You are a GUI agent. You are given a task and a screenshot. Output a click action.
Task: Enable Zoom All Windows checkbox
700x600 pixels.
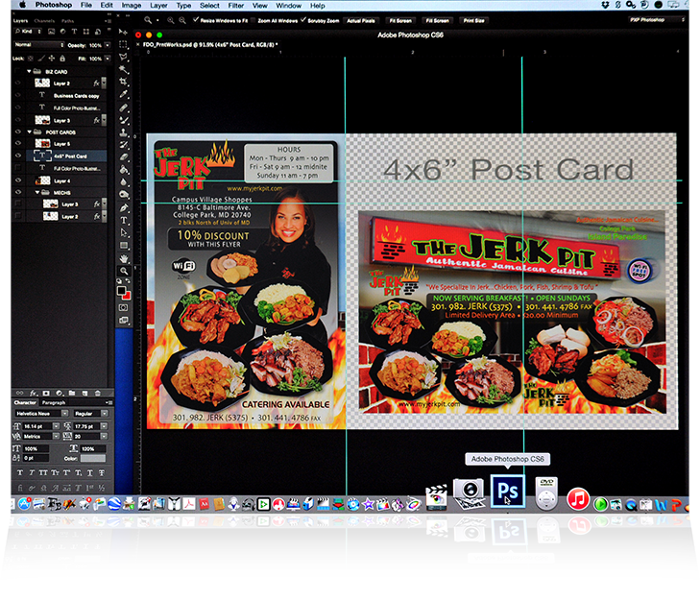pyautogui.click(x=253, y=20)
